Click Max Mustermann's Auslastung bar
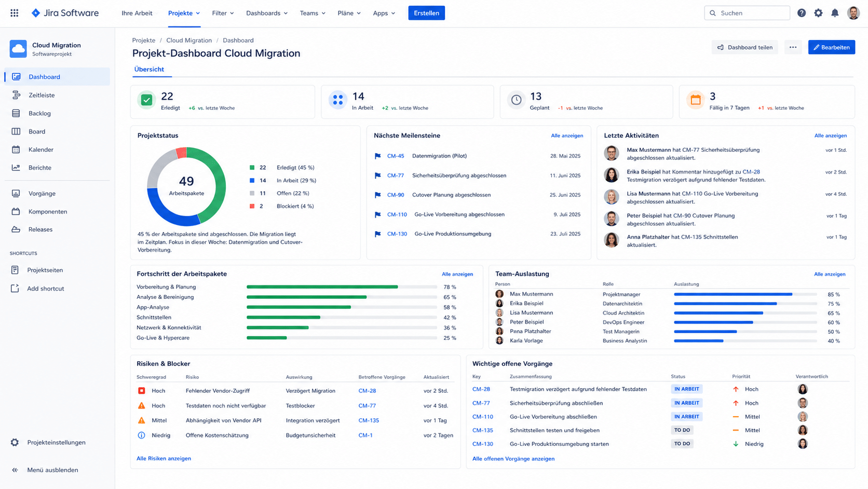Viewport: 868px width, 489px height. [x=745, y=295]
